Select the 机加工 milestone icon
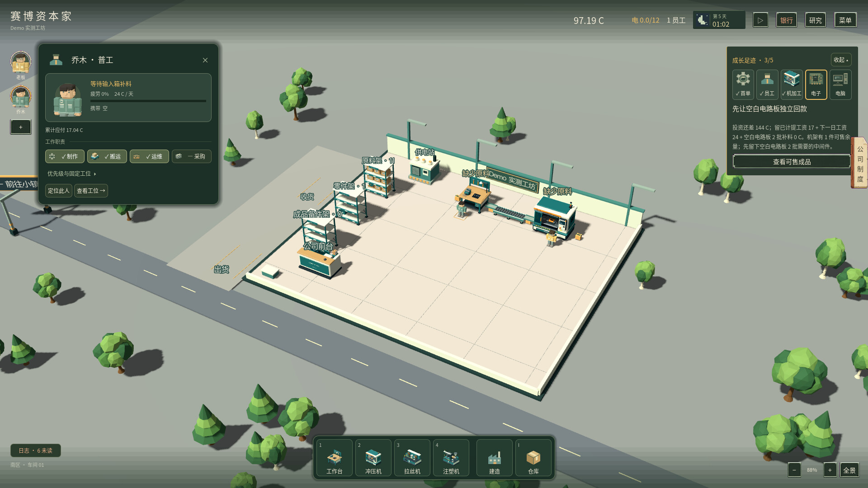 tap(792, 84)
